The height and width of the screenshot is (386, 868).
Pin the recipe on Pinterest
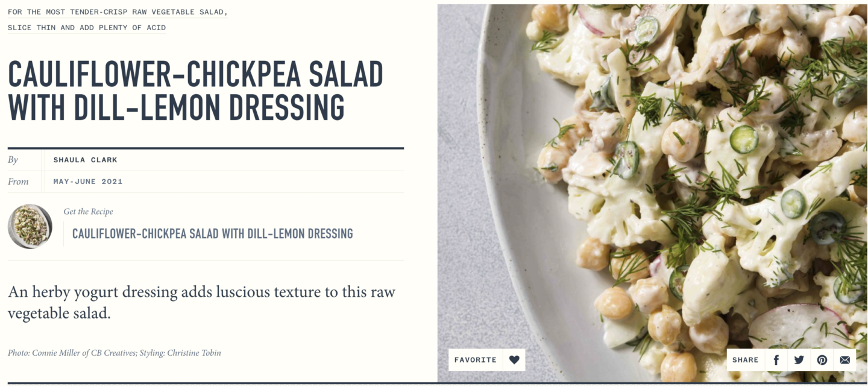(822, 359)
